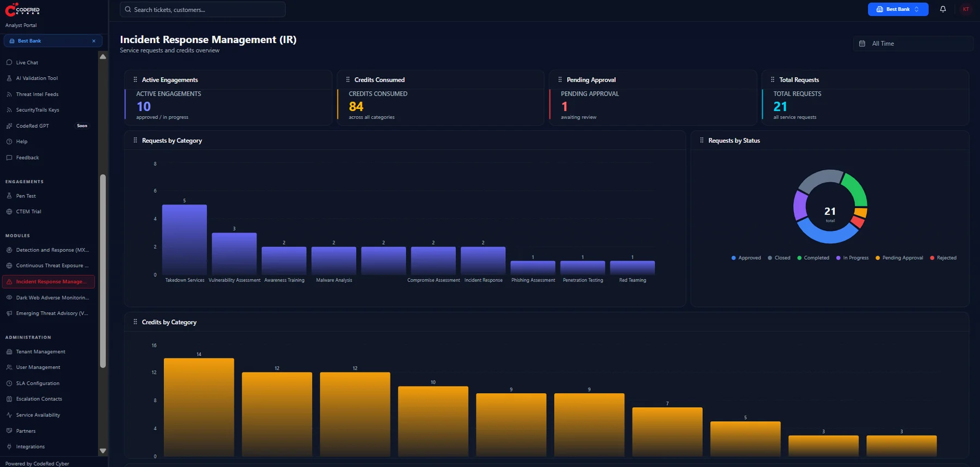Click the Feedback message icon

pyautogui.click(x=9, y=157)
